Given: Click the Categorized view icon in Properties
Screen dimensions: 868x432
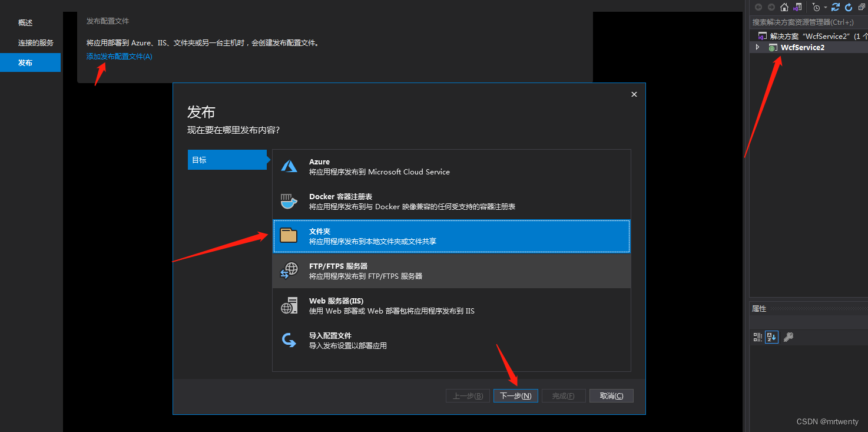Looking at the screenshot, I should pos(758,337).
